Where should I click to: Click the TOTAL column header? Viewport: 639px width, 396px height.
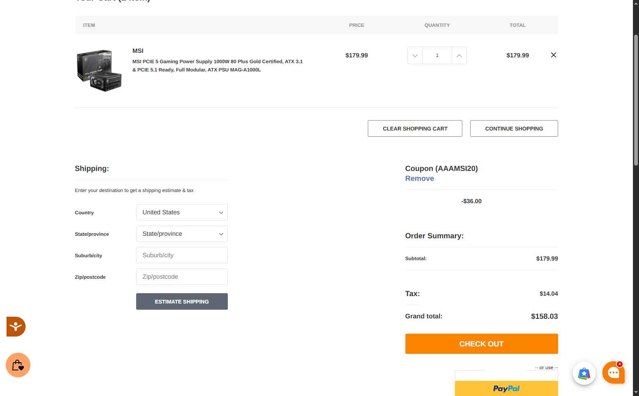tap(517, 25)
